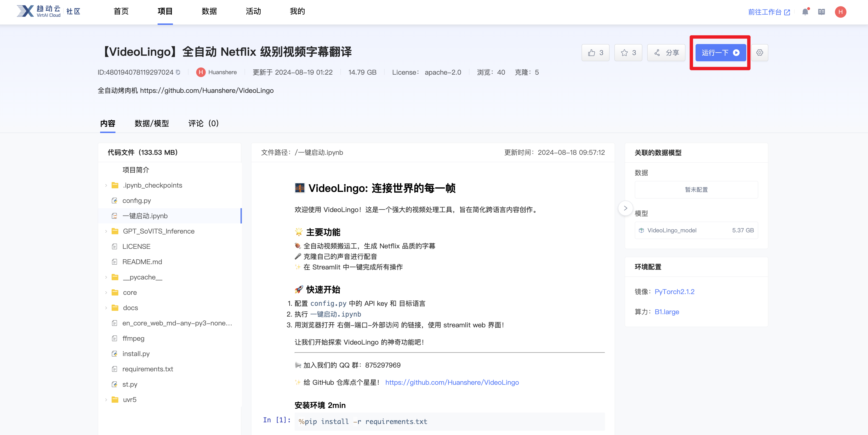Expand the .ipynb_checkpoints folder
Image resolution: width=868 pixels, height=435 pixels.
point(106,185)
